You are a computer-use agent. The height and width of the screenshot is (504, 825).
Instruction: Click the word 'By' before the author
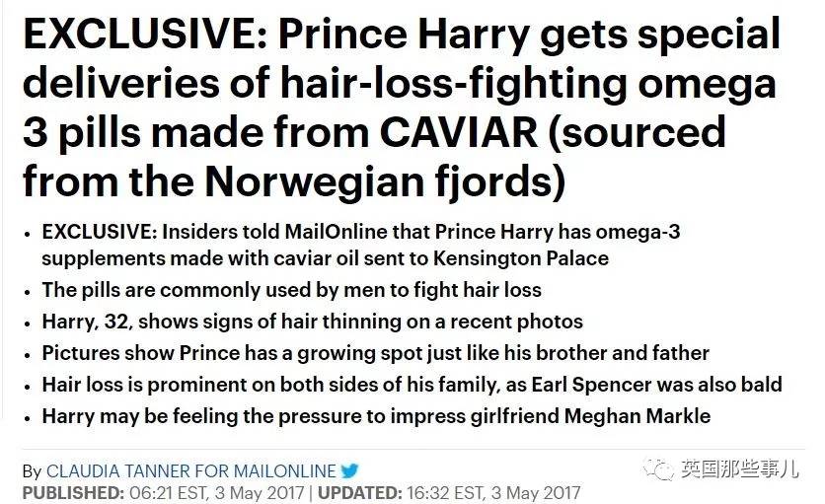point(32,471)
